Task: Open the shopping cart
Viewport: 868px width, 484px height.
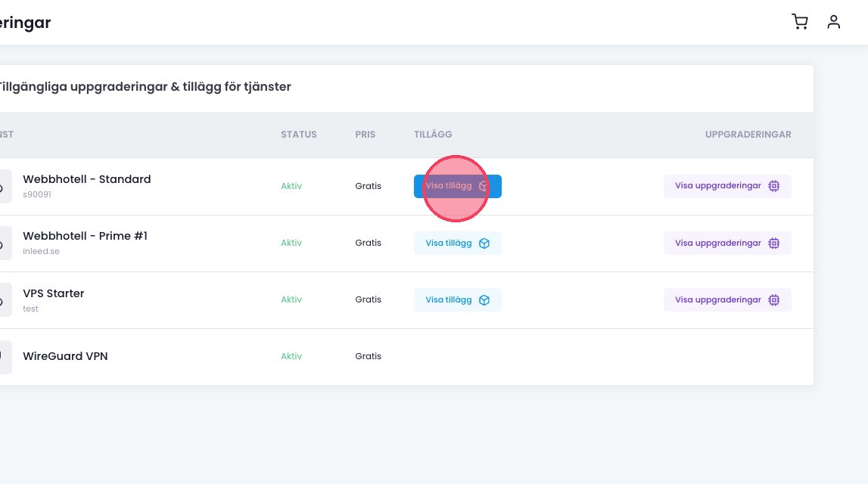Action: (x=799, y=22)
